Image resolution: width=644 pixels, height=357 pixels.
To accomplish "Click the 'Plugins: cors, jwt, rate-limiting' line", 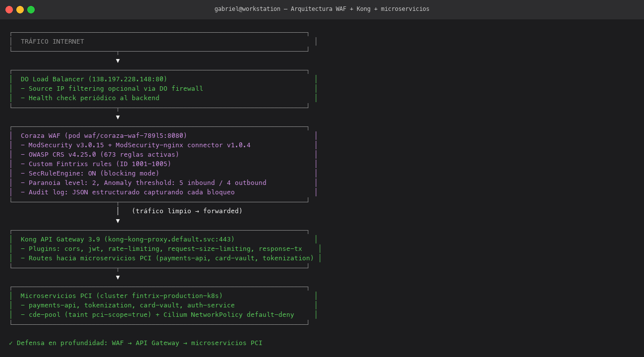I will click(x=161, y=249).
